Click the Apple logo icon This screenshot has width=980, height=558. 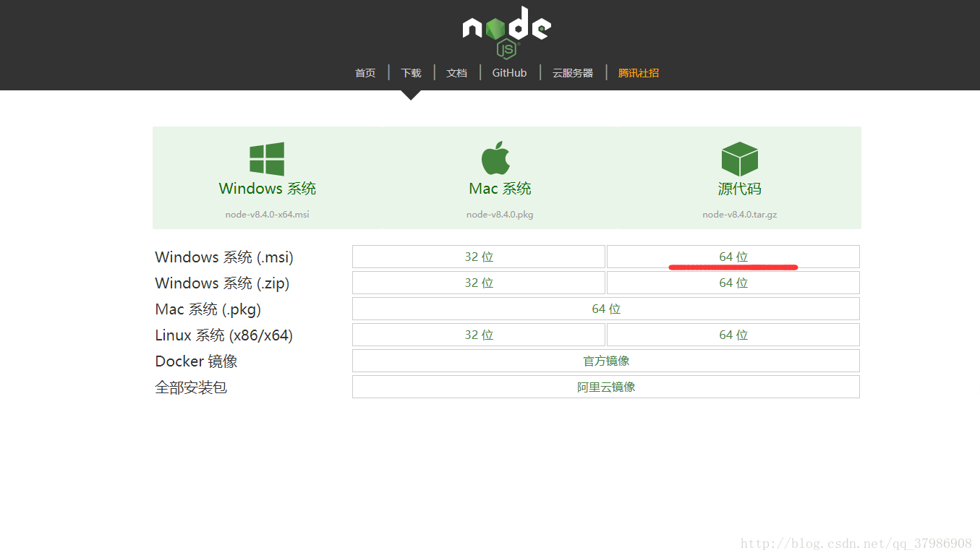496,158
